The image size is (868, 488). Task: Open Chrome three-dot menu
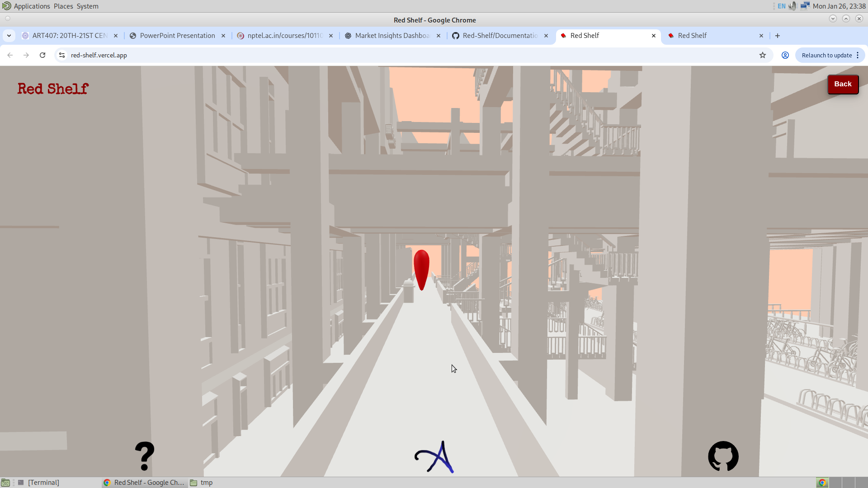click(858, 55)
